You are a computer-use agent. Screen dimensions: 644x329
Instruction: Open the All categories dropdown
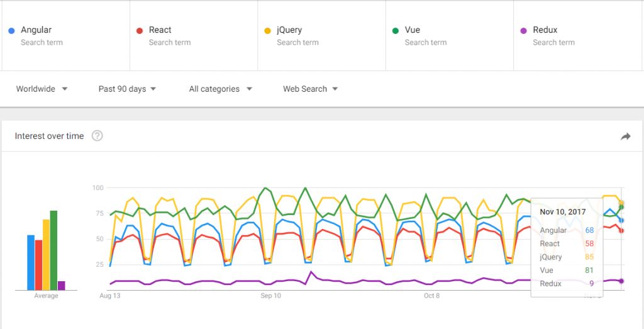(221, 89)
